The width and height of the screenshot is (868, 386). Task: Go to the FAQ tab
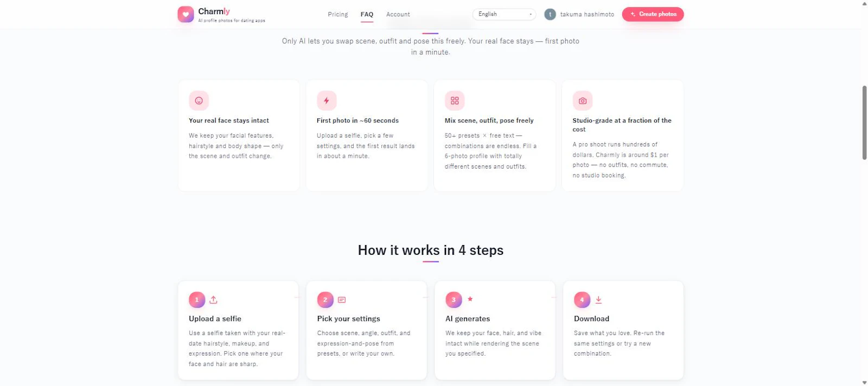point(367,15)
